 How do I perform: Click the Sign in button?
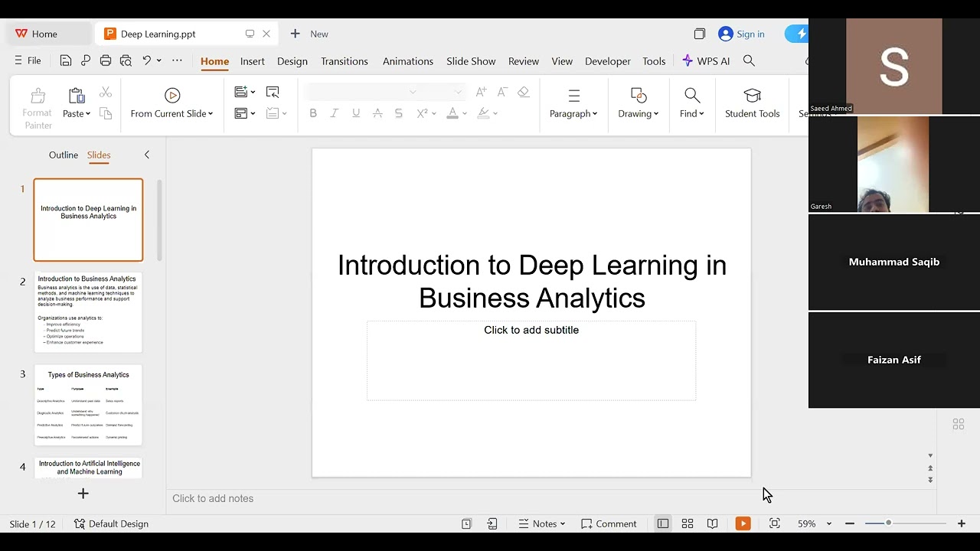point(742,34)
